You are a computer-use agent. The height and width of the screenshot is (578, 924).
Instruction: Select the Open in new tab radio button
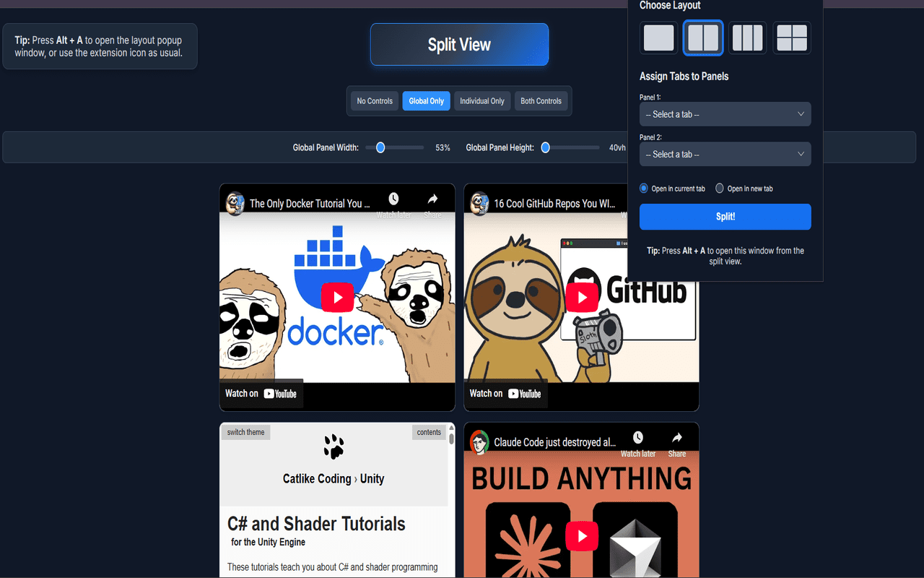click(x=720, y=189)
